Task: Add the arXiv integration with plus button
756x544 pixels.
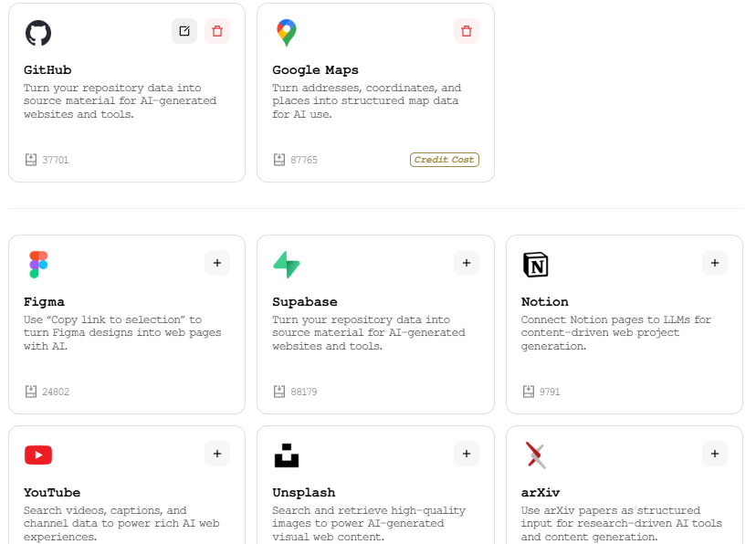Action: tap(715, 454)
